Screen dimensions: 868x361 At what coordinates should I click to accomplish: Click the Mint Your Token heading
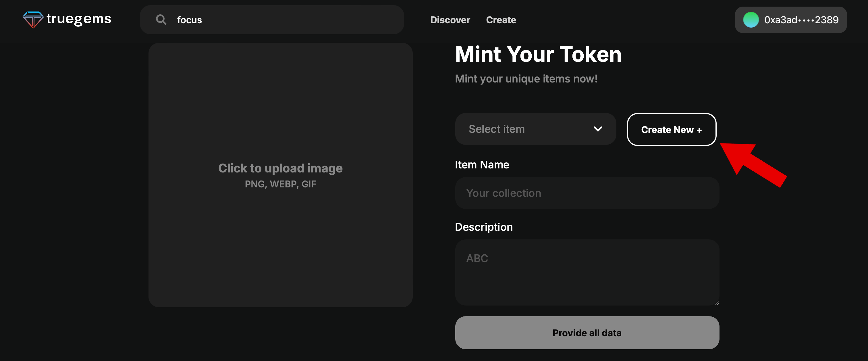click(538, 54)
